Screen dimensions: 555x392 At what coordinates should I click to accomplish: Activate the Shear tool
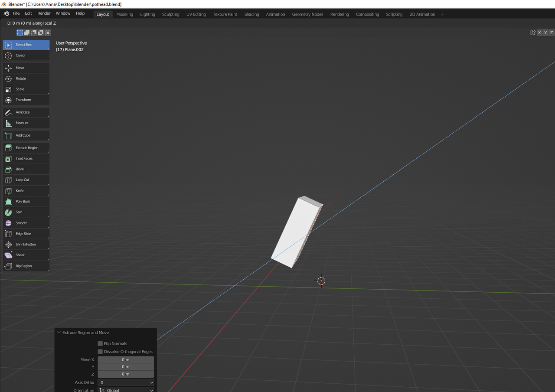click(x=26, y=255)
